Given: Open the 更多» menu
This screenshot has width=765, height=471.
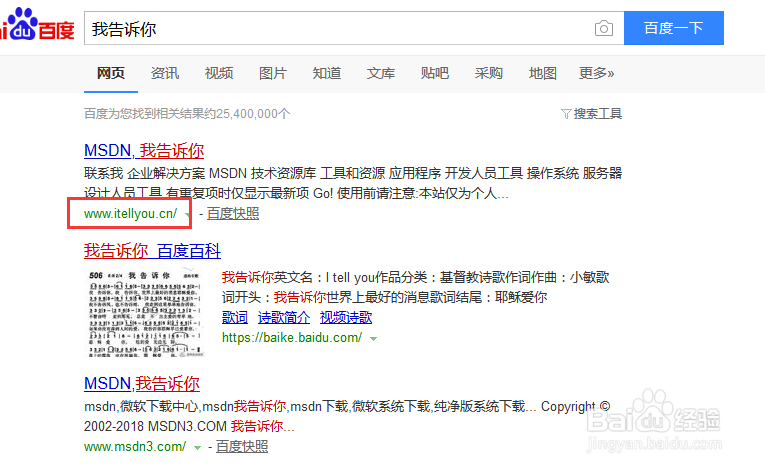Looking at the screenshot, I should click(596, 73).
